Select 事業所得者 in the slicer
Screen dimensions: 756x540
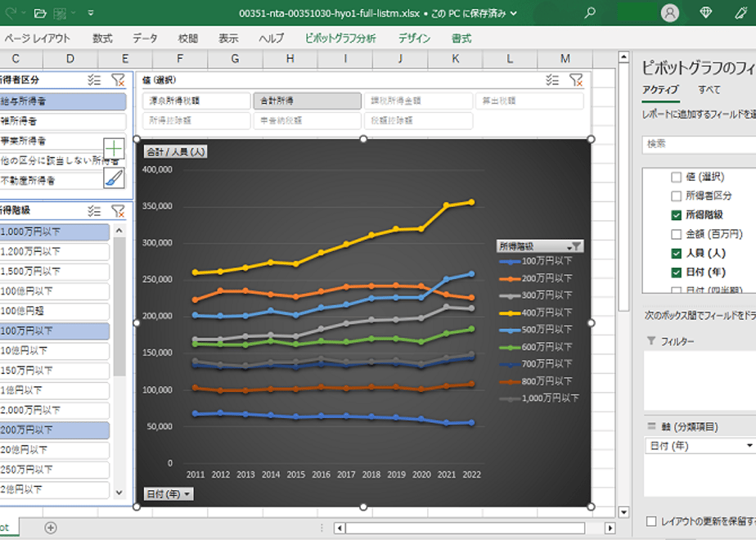[52, 141]
